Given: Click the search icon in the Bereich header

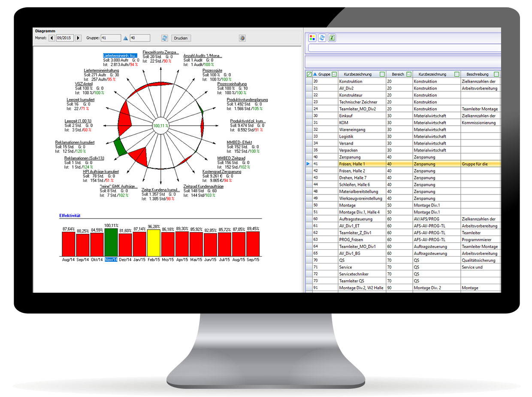Looking at the screenshot, I should coord(408,74).
